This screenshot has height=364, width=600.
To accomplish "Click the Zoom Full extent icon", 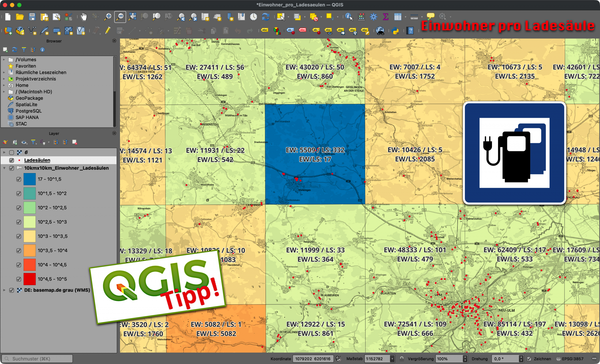I will 132,17.
